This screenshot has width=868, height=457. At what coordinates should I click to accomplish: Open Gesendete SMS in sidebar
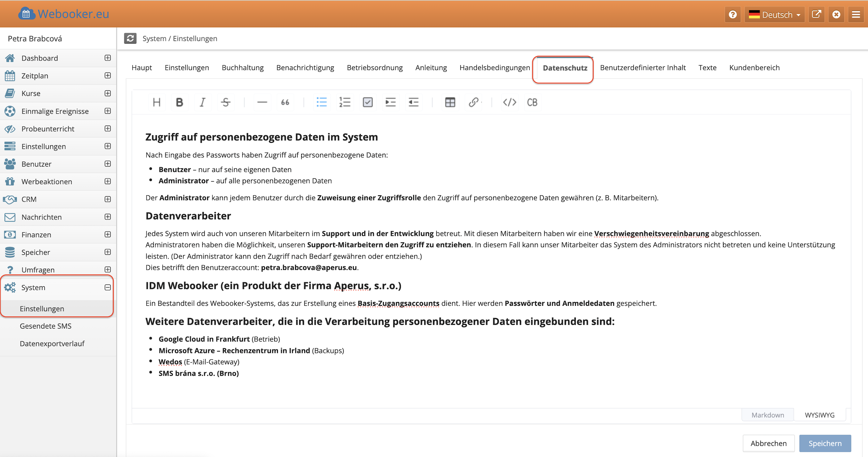46,326
